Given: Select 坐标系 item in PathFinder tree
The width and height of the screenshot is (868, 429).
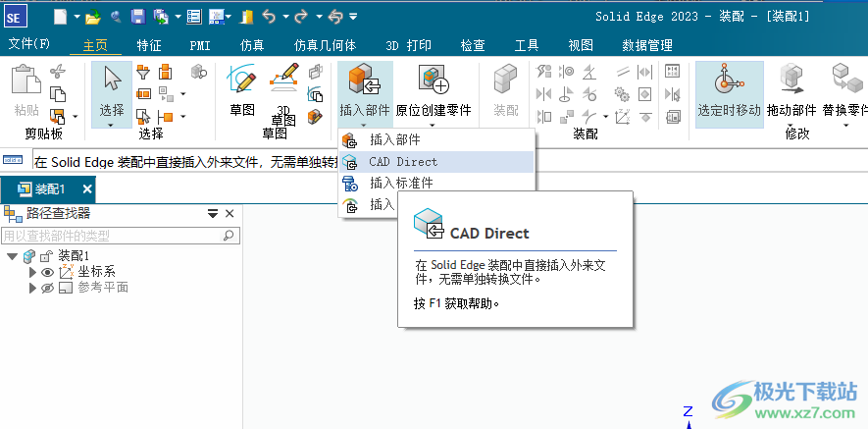Looking at the screenshot, I should (x=97, y=272).
